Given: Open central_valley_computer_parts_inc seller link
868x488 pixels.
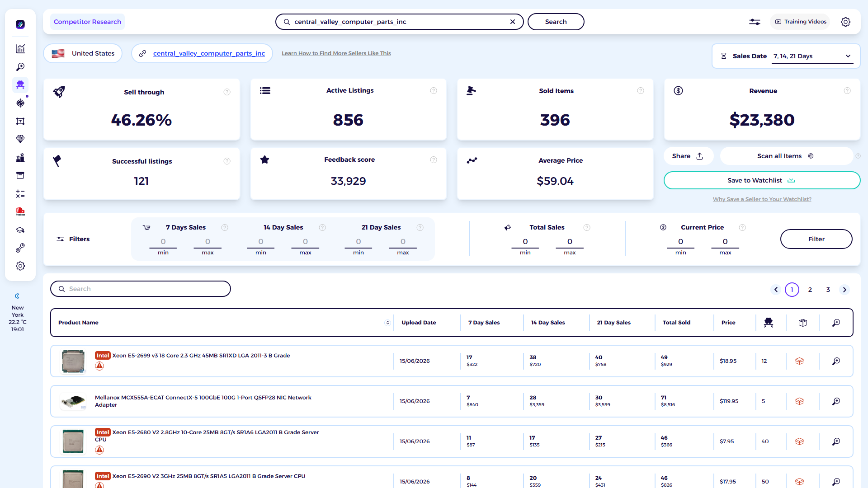Looking at the screenshot, I should point(209,53).
